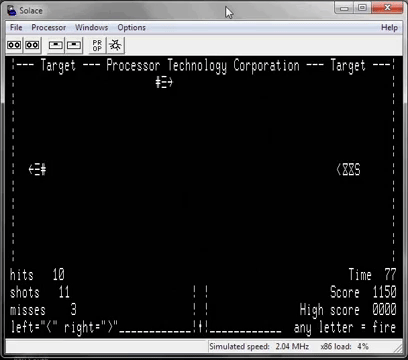Click the 'Processor Technology Corporation' header text
408x360 pixels.
click(x=203, y=66)
